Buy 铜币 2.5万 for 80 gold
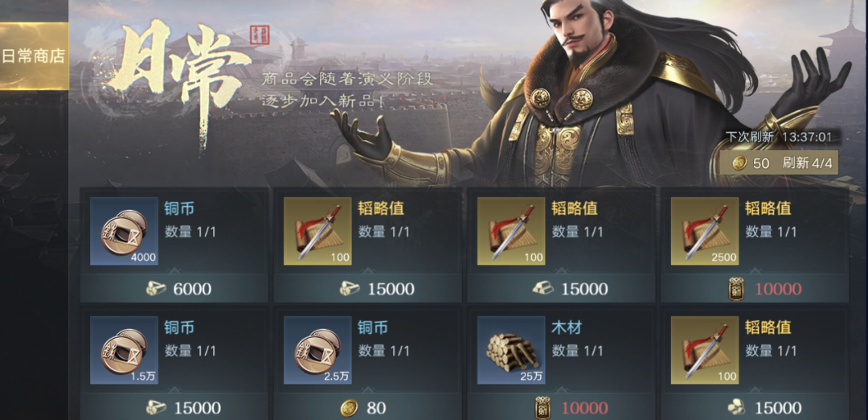 click(367, 408)
